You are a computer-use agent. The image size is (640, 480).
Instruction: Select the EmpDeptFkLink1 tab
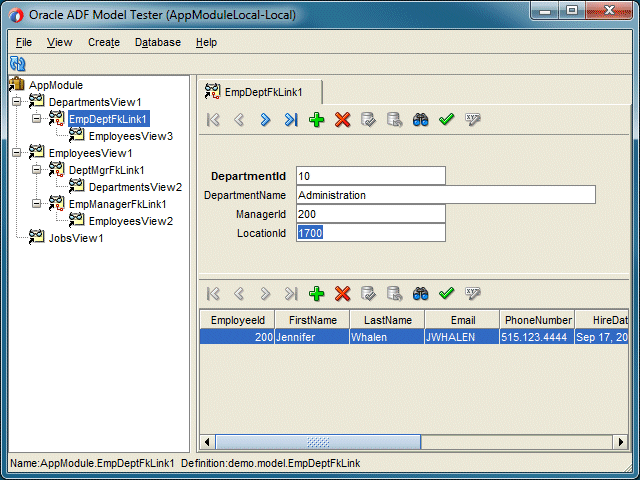pyautogui.click(x=260, y=92)
